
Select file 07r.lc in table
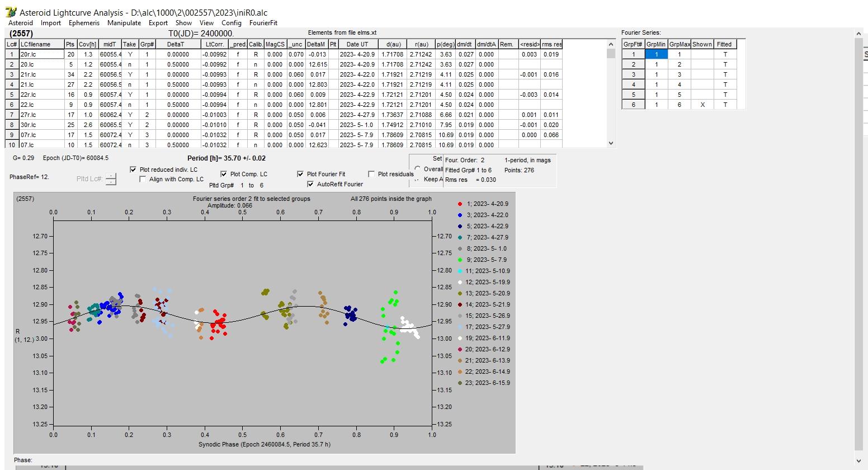tap(41, 135)
